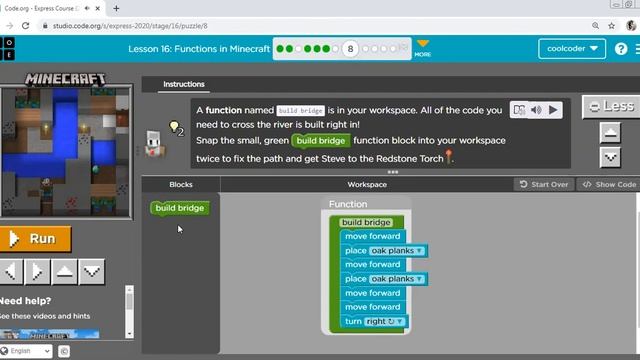Click the down arrow movement button

point(92,271)
